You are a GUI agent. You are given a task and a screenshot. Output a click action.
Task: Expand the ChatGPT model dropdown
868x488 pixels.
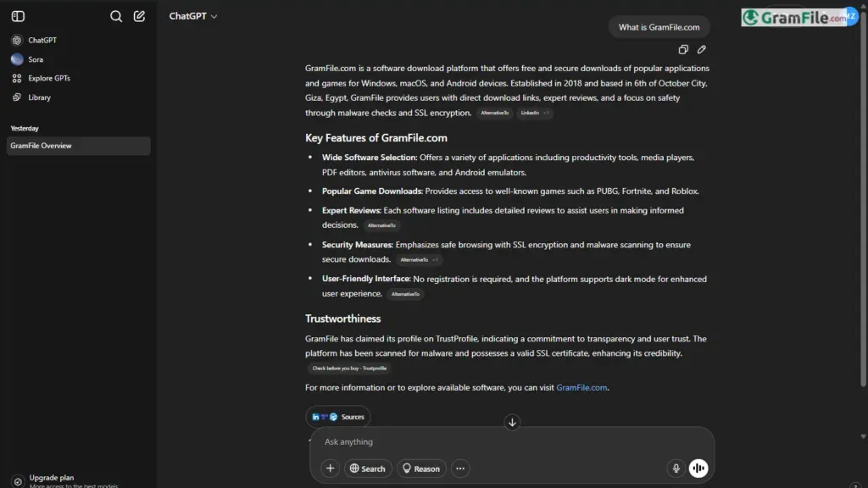(192, 16)
